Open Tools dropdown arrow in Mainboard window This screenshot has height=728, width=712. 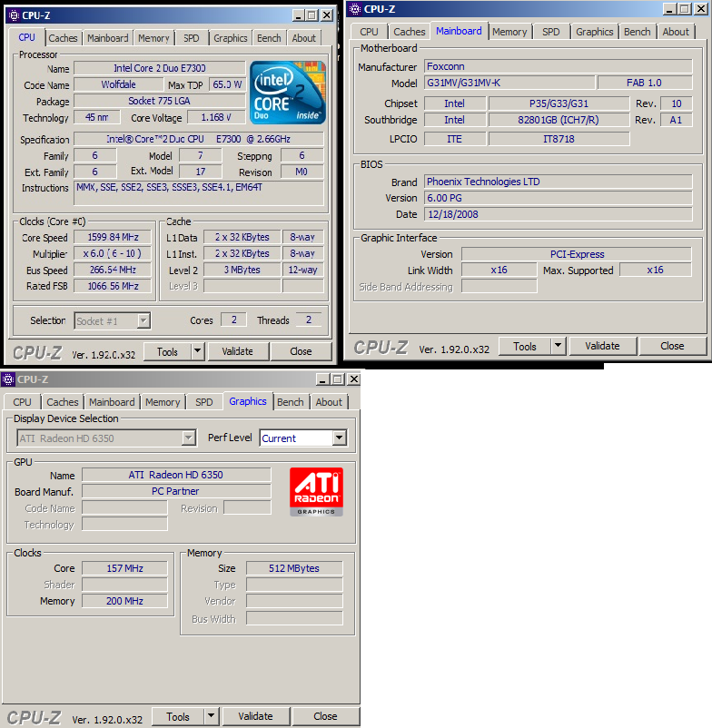[x=559, y=346]
